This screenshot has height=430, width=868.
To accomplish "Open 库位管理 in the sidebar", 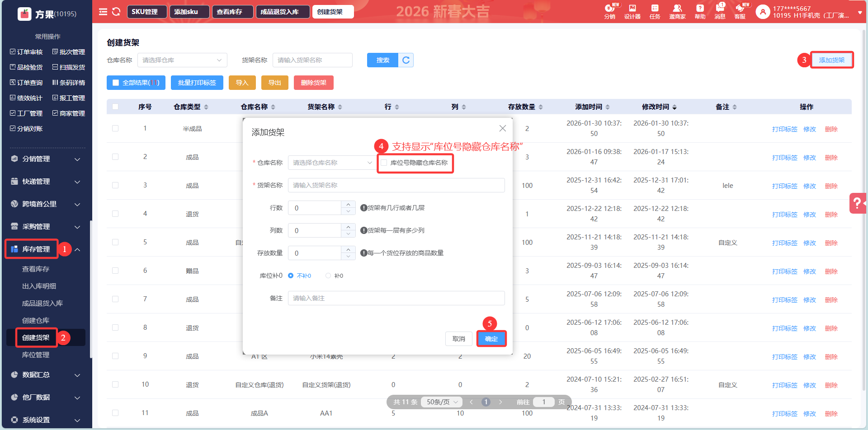I will pos(36,355).
